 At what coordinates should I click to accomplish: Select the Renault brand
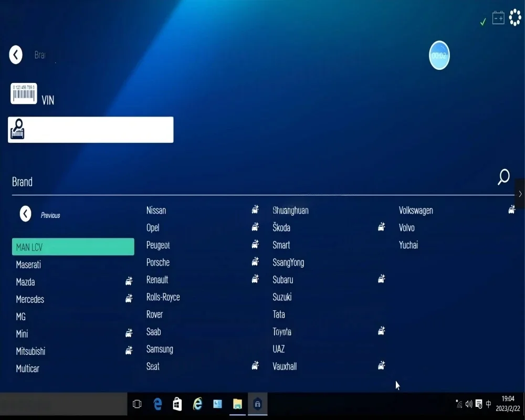pyautogui.click(x=157, y=280)
